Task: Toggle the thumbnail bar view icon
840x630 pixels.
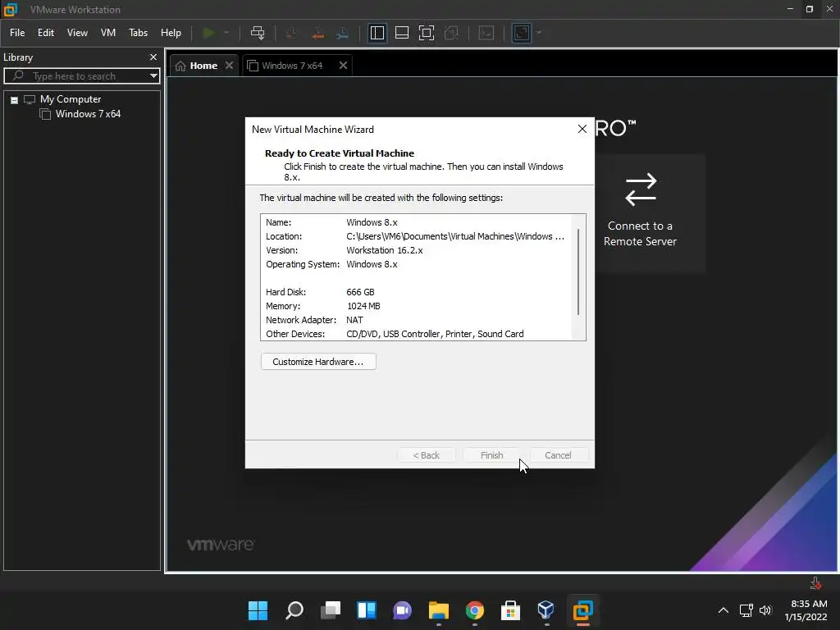Action: [402, 33]
